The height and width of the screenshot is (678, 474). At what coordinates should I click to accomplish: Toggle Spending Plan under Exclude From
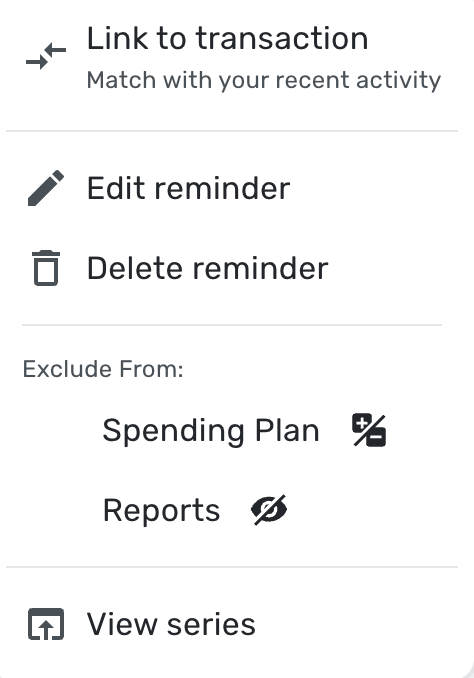click(244, 430)
